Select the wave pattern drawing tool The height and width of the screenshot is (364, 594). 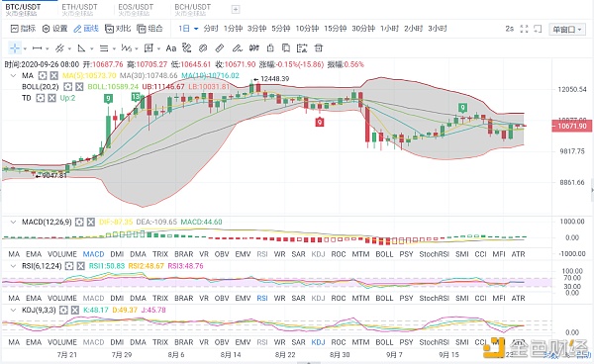tap(126, 48)
